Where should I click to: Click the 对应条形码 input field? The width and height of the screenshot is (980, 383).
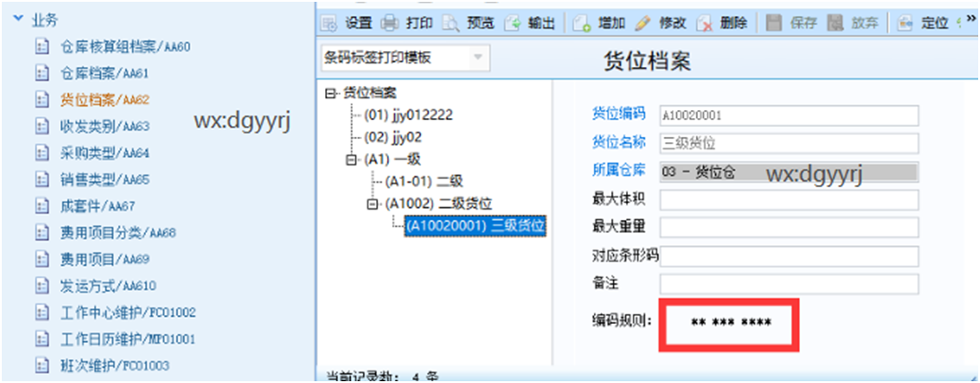pyautogui.click(x=789, y=256)
